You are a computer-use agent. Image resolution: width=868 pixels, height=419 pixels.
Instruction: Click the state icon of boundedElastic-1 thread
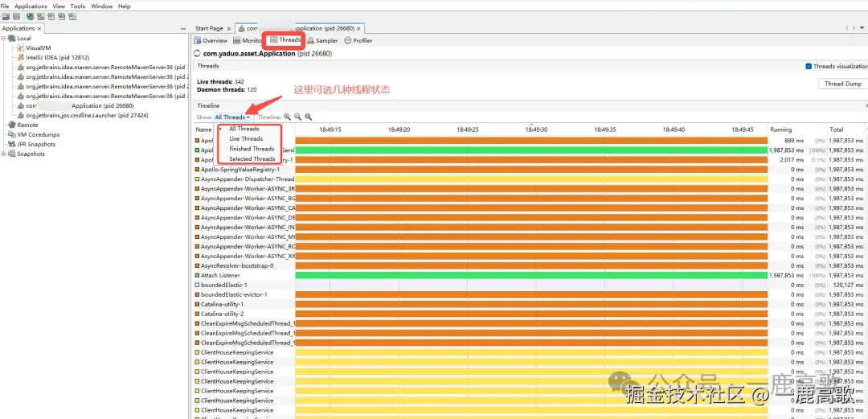(x=197, y=285)
